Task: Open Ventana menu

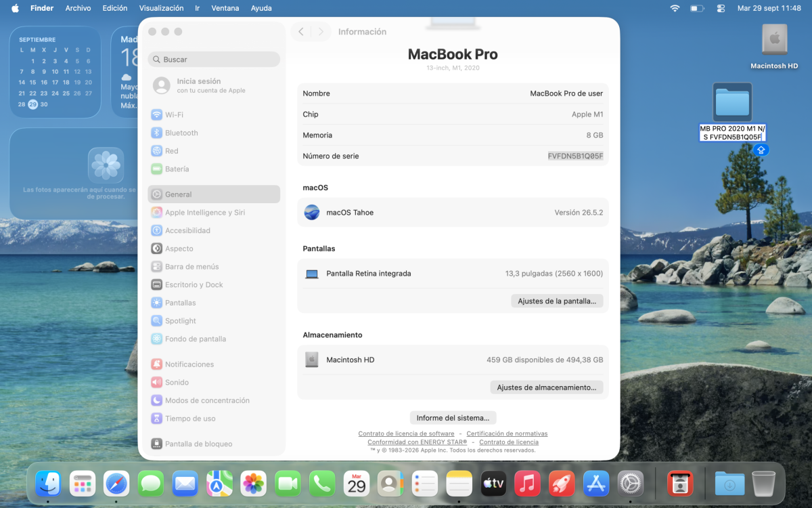Action: (x=225, y=8)
